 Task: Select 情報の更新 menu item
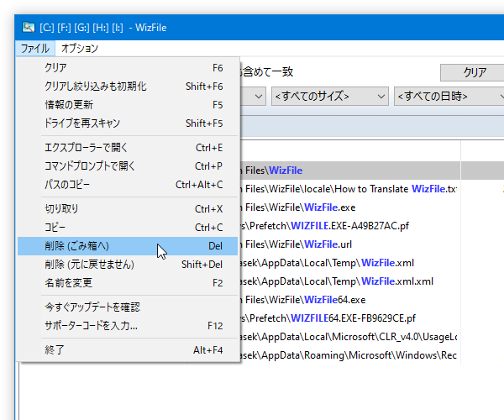point(128,105)
